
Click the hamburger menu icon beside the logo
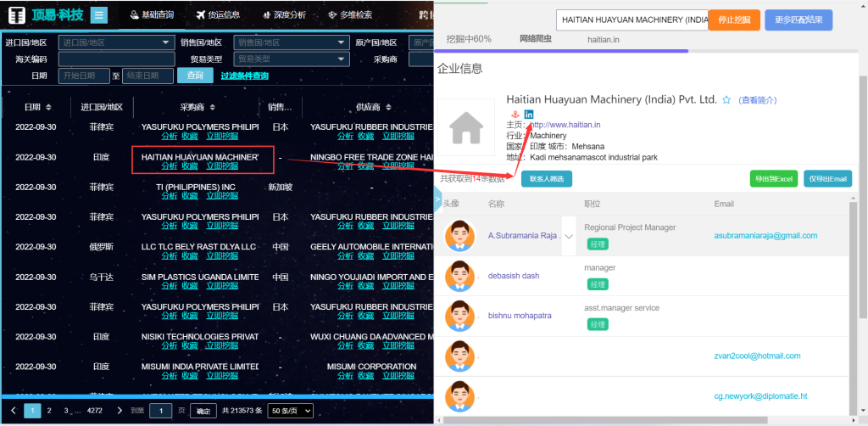tap(99, 14)
